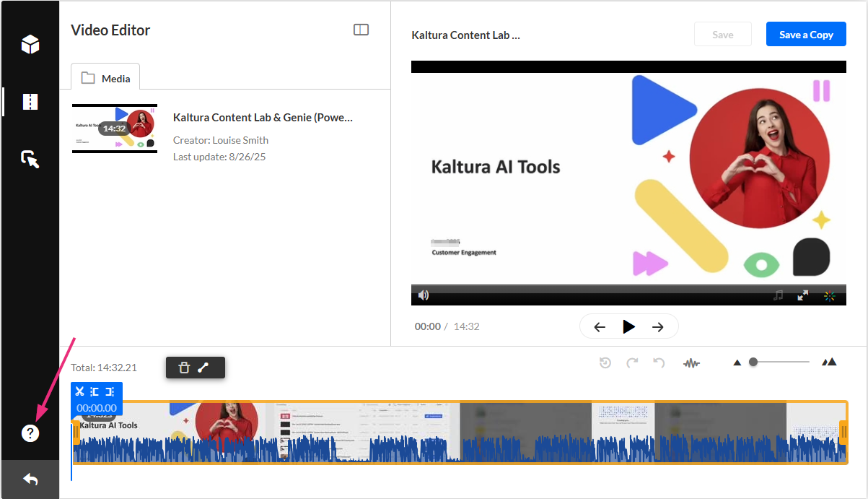Switch to the Media tab
Viewport: 868px width, 499px height.
[105, 78]
